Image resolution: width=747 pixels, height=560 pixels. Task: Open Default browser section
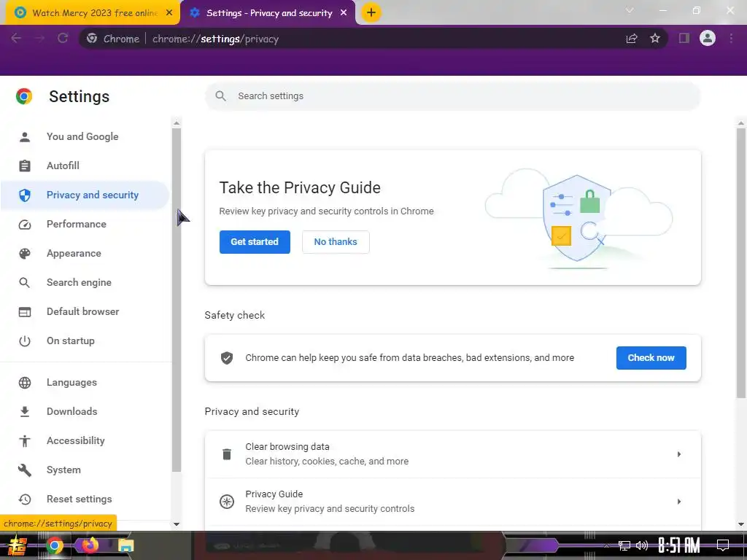(85, 311)
